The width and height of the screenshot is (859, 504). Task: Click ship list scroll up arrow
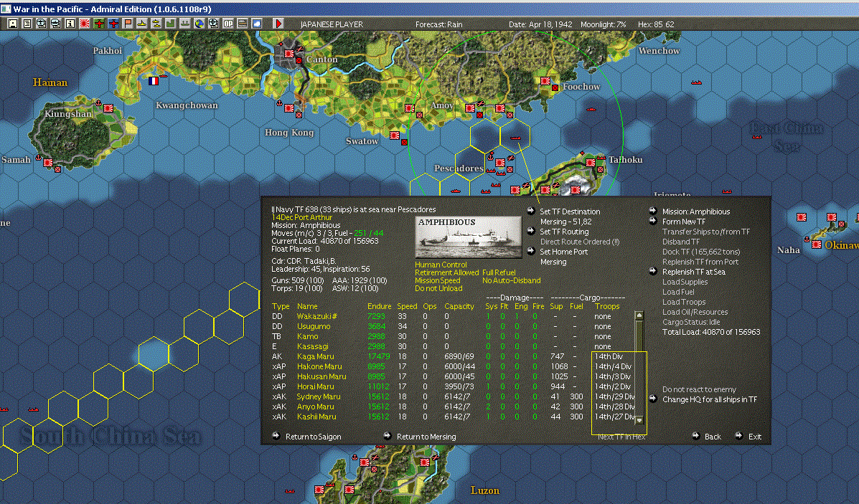(639, 315)
